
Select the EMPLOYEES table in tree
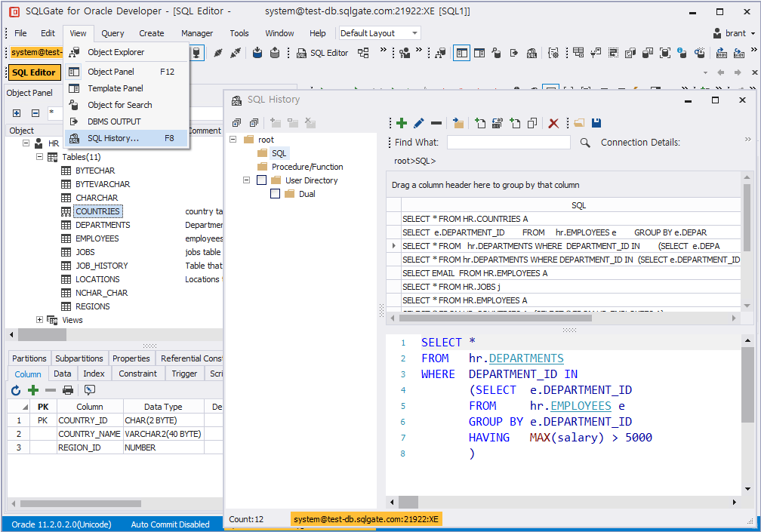97,238
